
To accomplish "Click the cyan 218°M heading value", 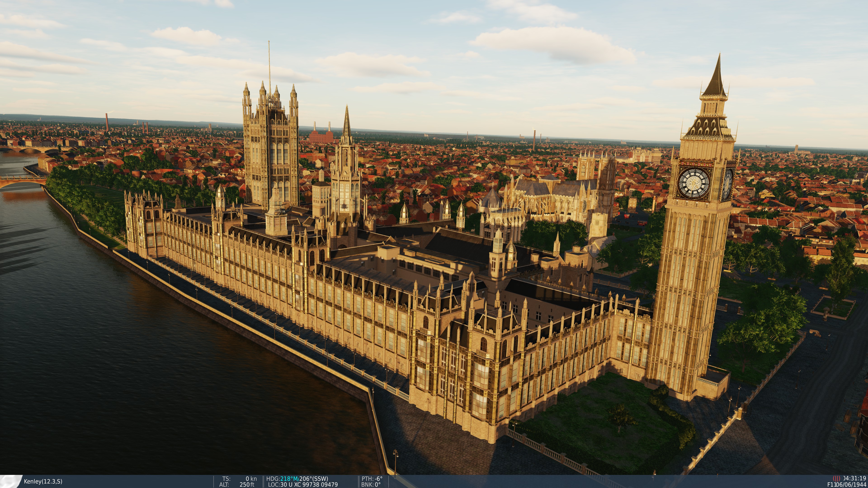I will coord(289,479).
